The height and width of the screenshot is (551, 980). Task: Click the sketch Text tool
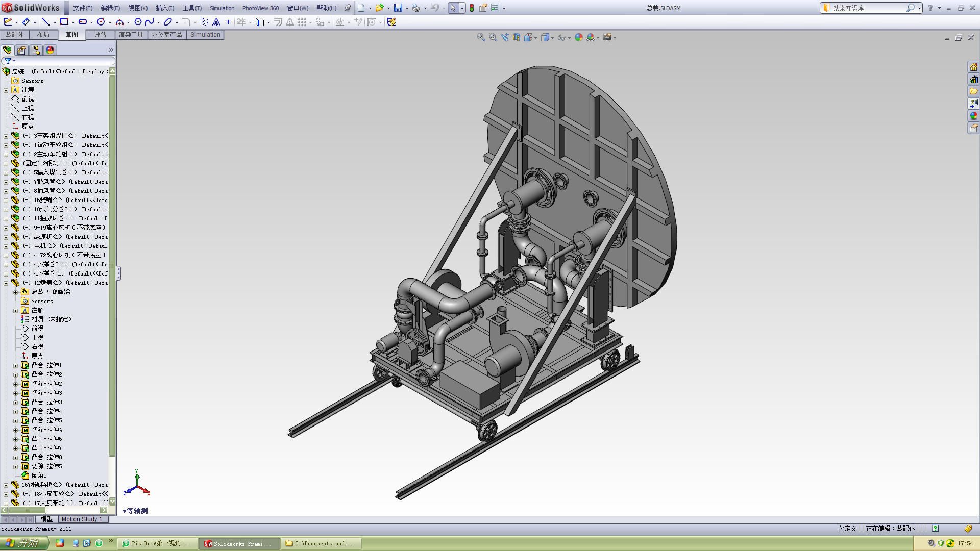pyautogui.click(x=216, y=22)
